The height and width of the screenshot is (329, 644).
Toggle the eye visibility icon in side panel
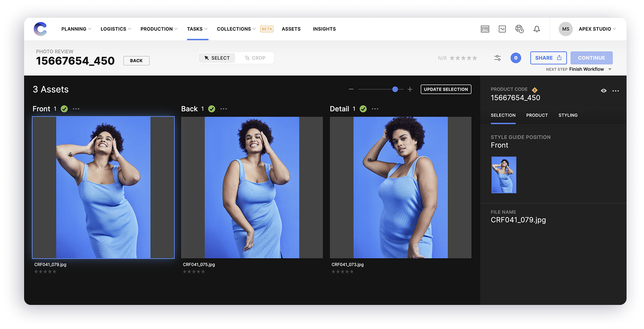604,91
